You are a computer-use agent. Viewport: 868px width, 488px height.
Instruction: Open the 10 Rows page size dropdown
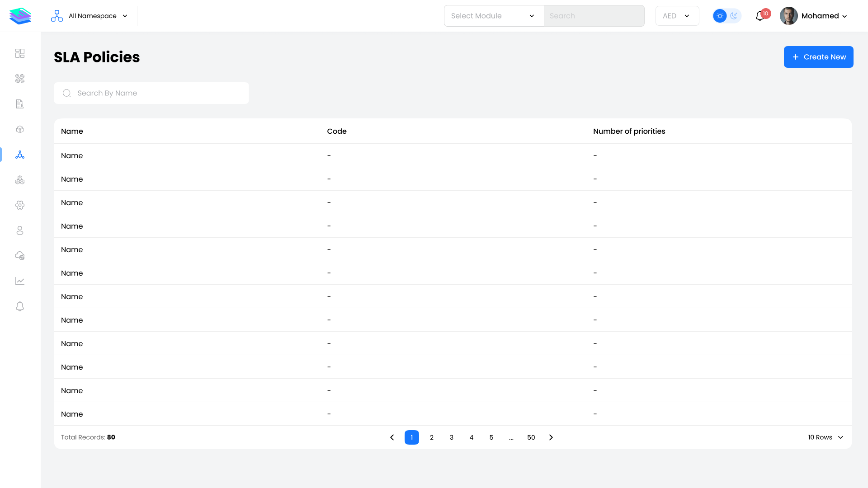coord(826,437)
